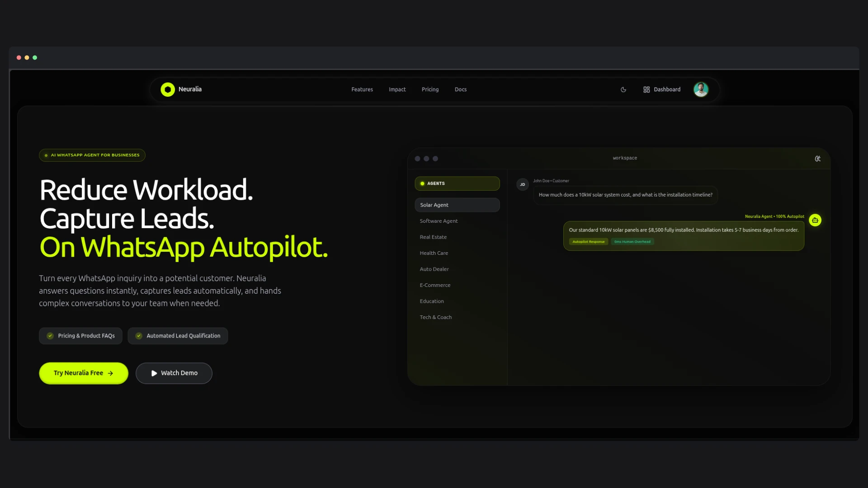Open Dashboard from the navbar

click(662, 89)
